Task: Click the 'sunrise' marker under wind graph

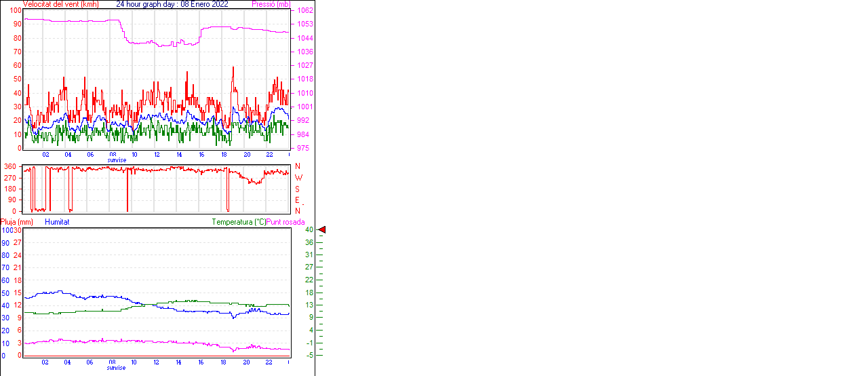Action: pyautogui.click(x=116, y=160)
